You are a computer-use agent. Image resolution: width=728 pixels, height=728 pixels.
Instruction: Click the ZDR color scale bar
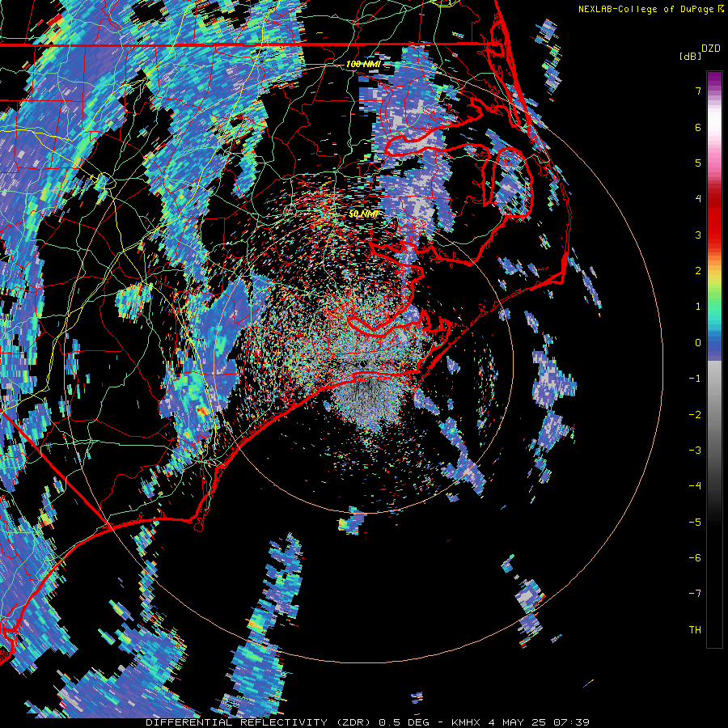point(714,359)
